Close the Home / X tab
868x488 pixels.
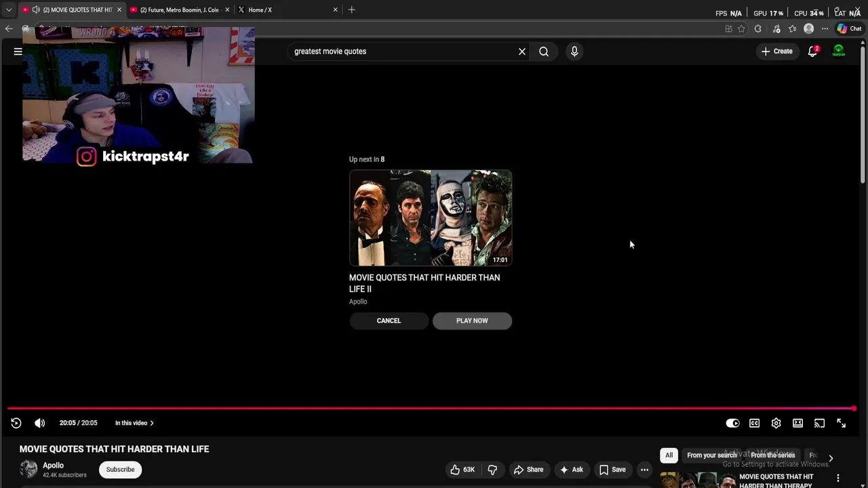335,9
